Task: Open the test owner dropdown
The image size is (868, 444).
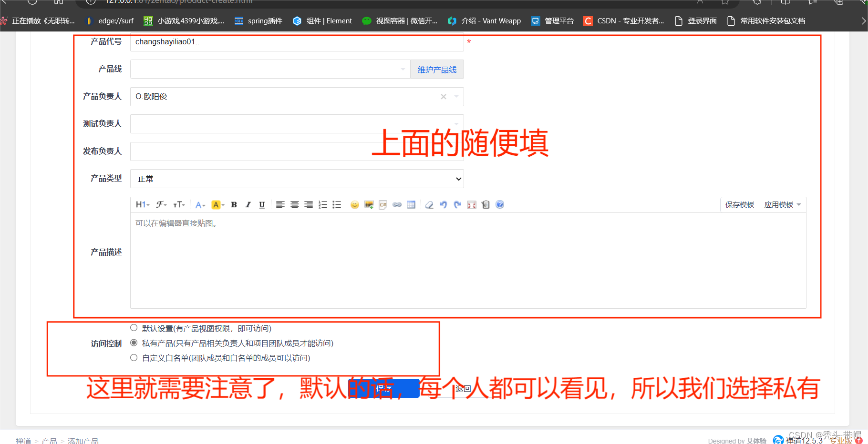Action: pos(297,124)
